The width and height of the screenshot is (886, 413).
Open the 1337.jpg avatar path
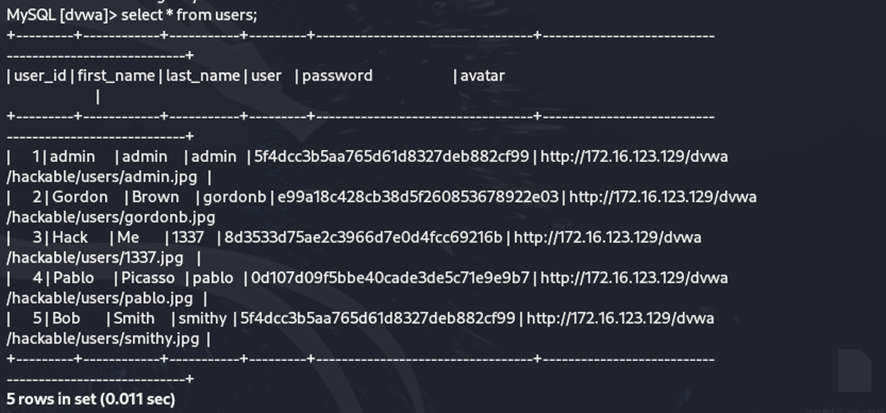pos(99,257)
